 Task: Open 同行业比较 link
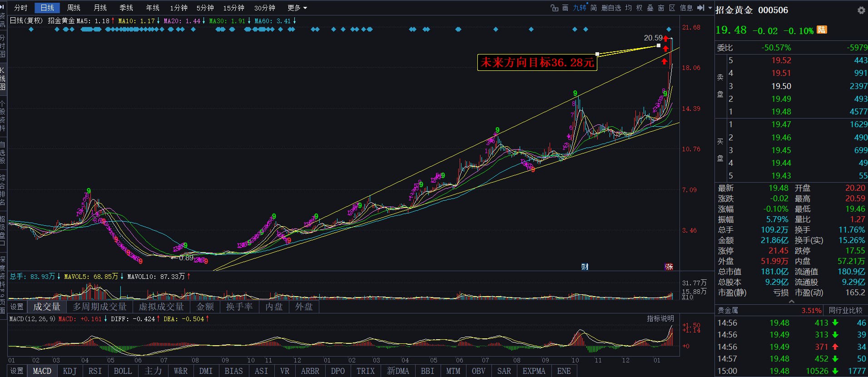845,311
